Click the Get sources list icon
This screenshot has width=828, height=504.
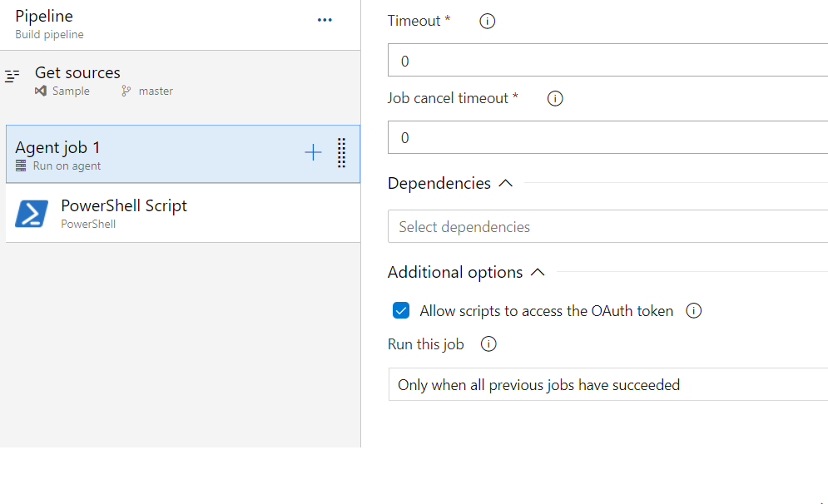(x=12, y=76)
